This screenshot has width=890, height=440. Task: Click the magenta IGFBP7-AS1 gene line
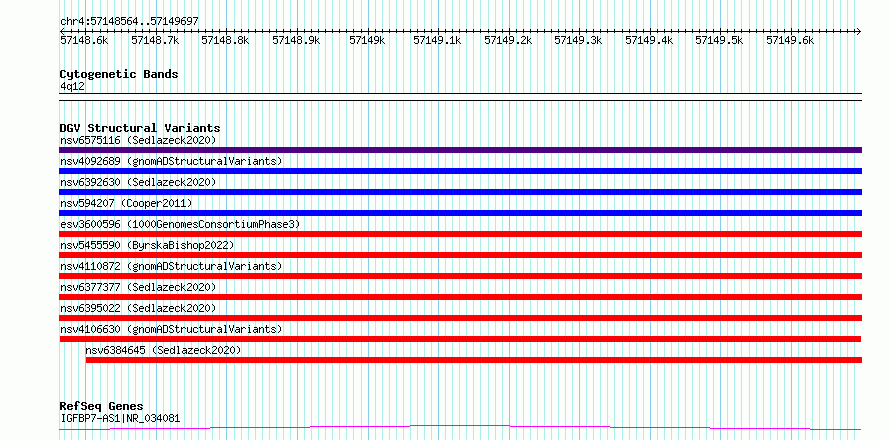(x=460, y=427)
